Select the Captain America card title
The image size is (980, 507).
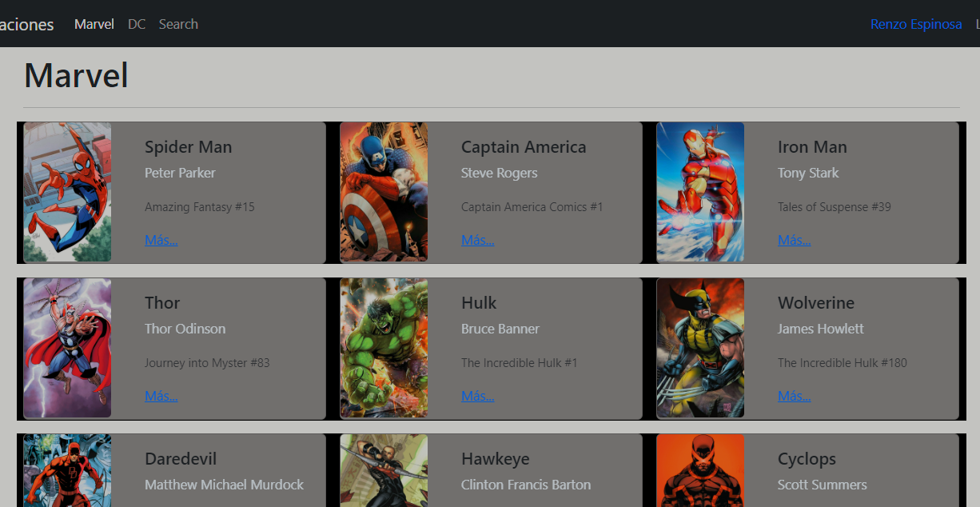pos(524,147)
